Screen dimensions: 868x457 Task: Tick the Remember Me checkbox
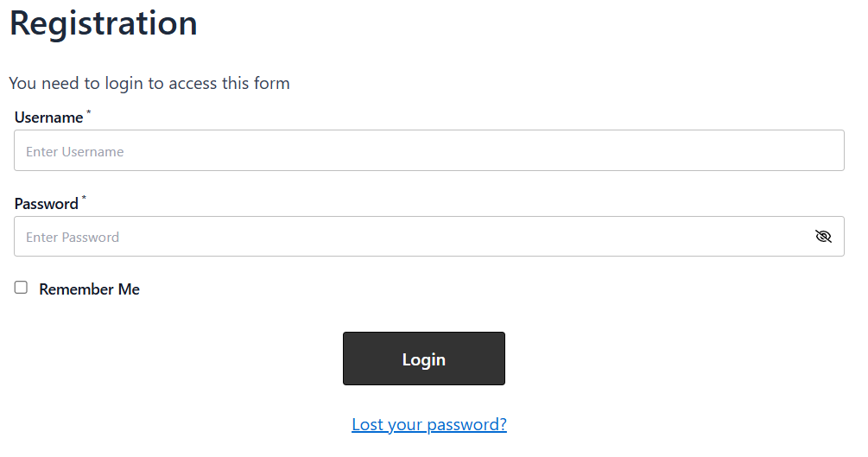point(21,288)
